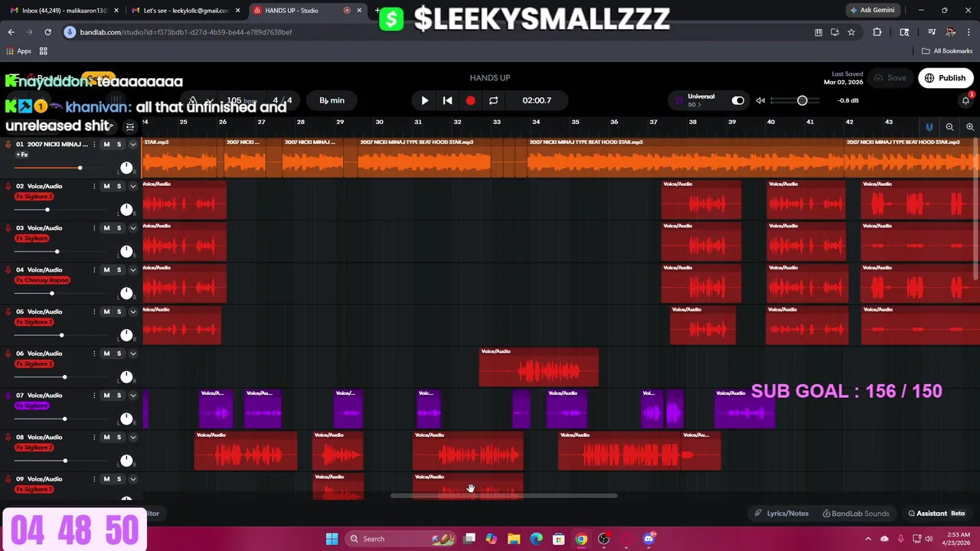Screen dimensions: 980x551
Task: Open Windows Start menu
Action: tap(332, 539)
